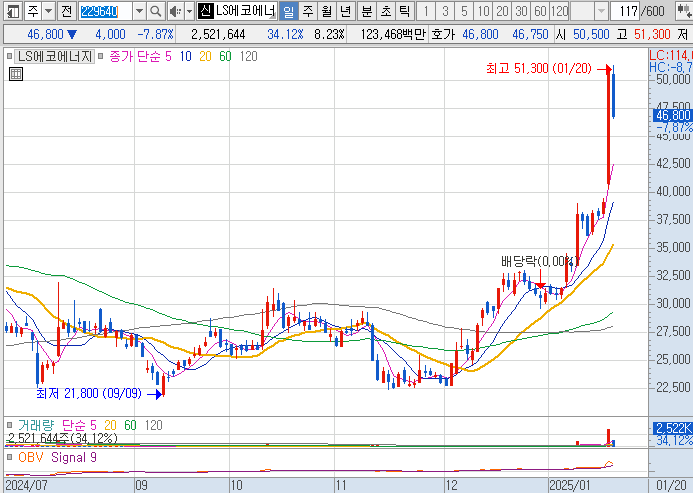The image size is (693, 493).
Task: Click the blue 10-day average legend number
Action: click(186, 56)
